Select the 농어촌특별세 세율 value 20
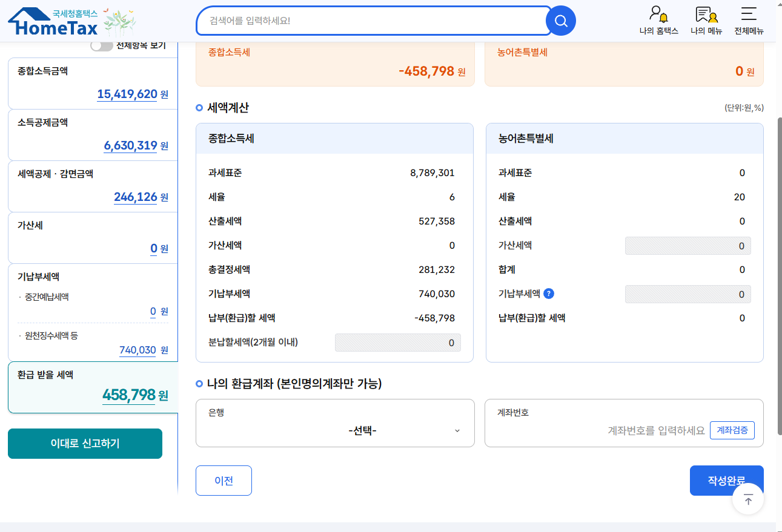782x532 pixels. (739, 197)
